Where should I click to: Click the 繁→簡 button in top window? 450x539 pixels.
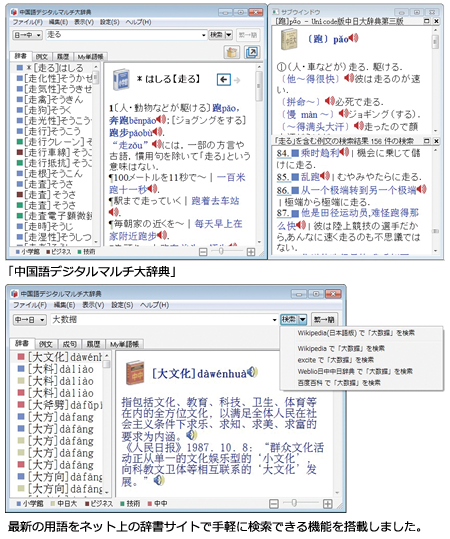248,35
